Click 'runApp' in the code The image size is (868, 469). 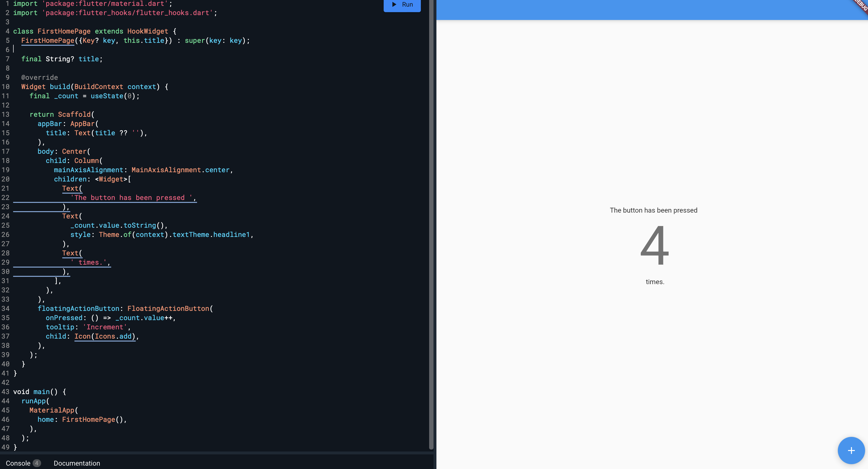(x=33, y=401)
